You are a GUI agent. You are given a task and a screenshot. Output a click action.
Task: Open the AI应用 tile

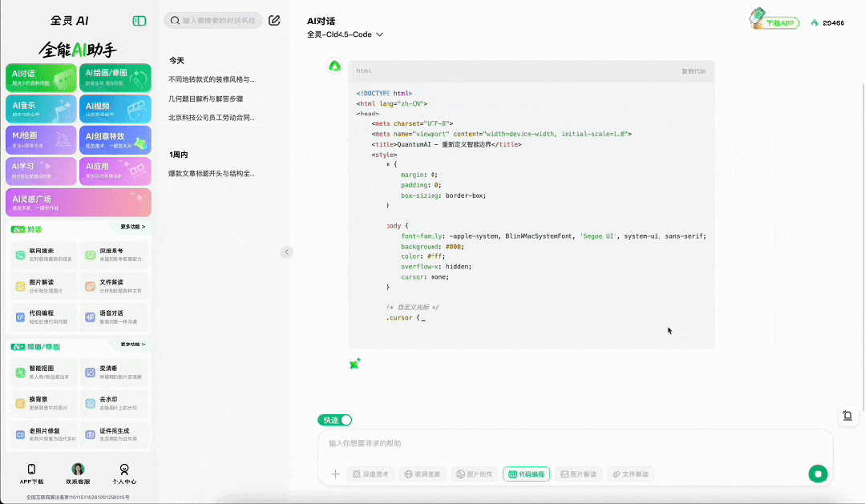click(115, 171)
